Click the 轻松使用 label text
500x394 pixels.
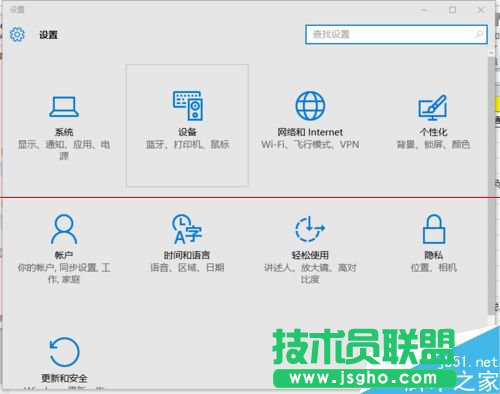[x=310, y=255]
